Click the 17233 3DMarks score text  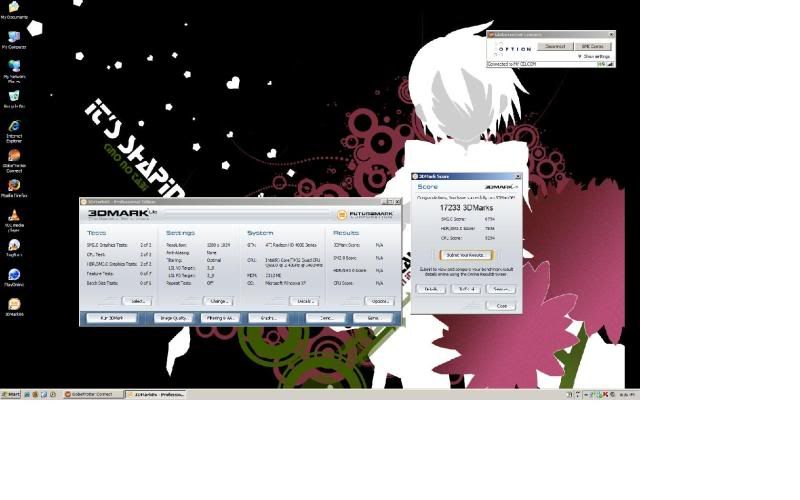pos(466,208)
